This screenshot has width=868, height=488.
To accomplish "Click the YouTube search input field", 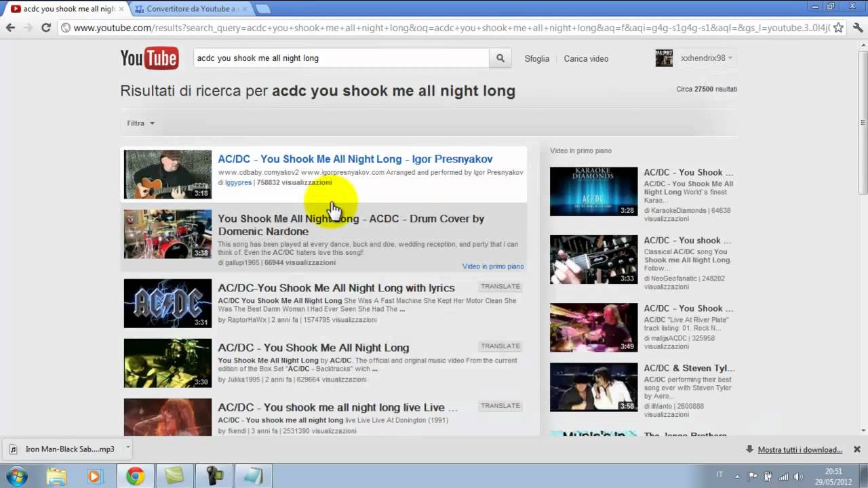I will [341, 58].
